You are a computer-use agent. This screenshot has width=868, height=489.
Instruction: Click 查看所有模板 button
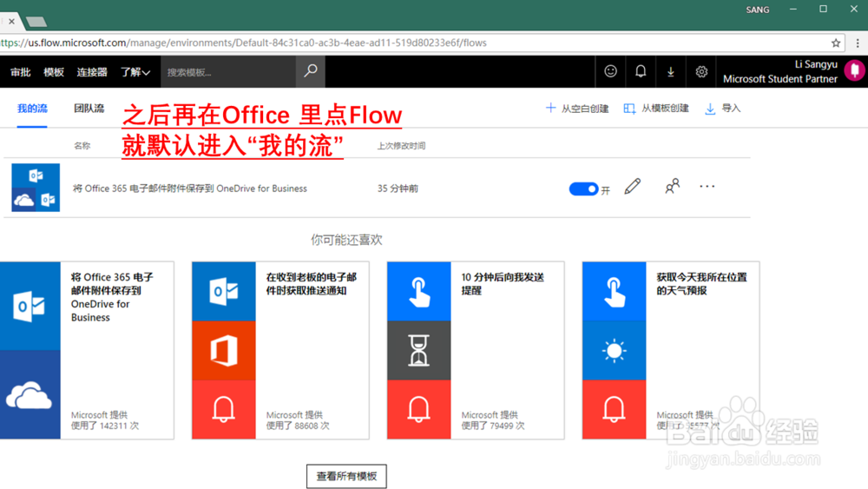click(x=346, y=476)
